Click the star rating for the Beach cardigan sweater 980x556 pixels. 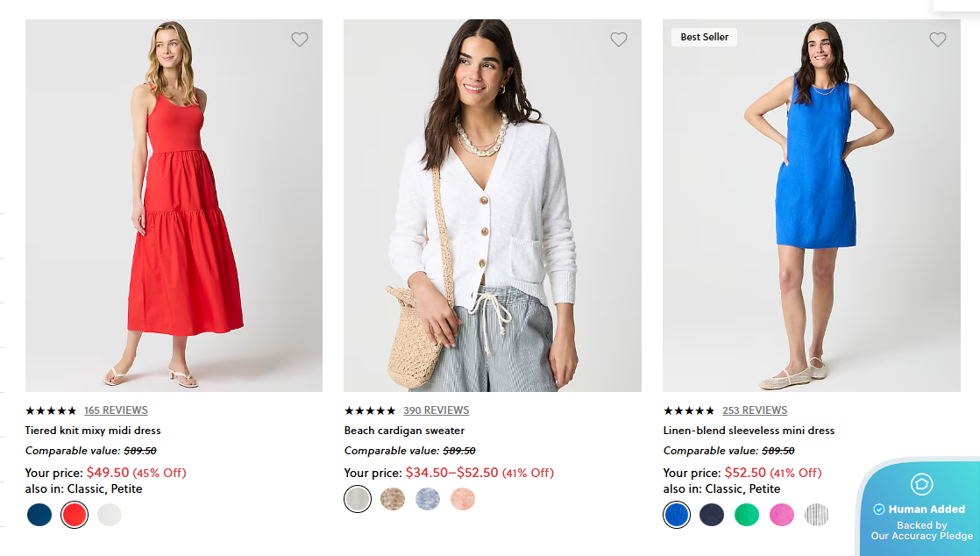370,410
